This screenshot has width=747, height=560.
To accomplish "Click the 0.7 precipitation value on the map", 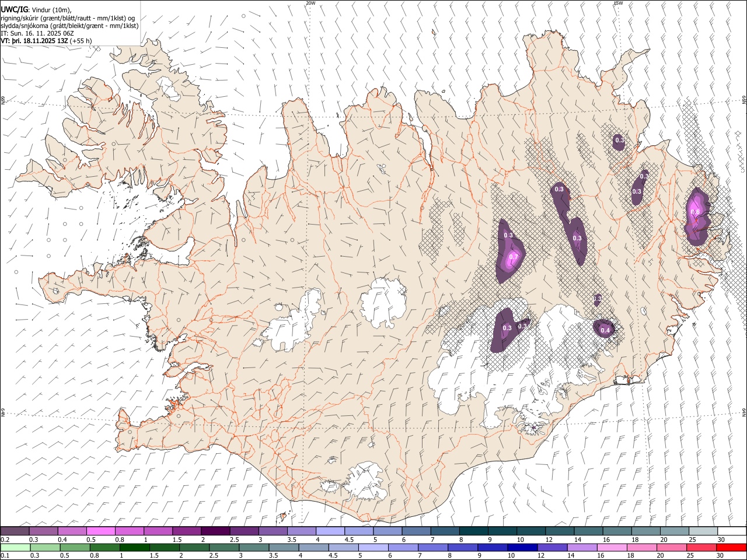I will pos(513,257).
